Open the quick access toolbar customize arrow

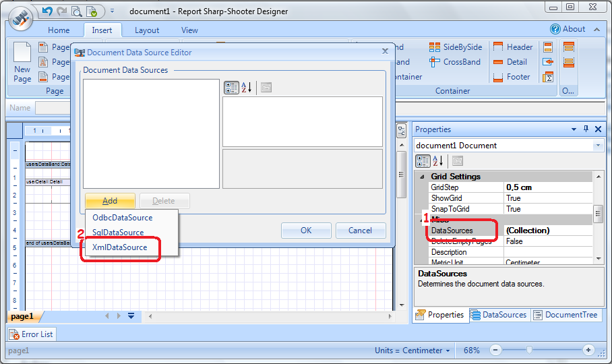[x=112, y=11]
